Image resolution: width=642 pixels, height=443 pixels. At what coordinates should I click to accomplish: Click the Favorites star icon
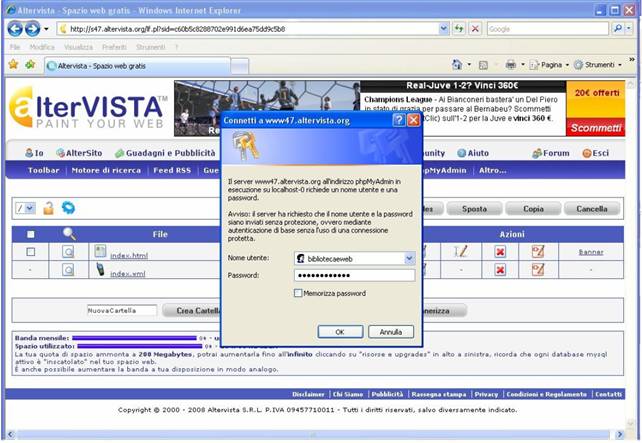pyautogui.click(x=14, y=64)
